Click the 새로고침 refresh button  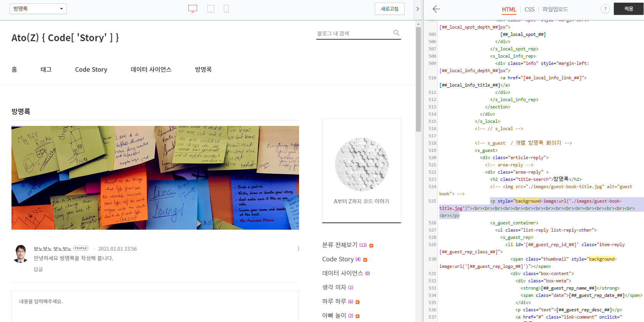pyautogui.click(x=390, y=9)
